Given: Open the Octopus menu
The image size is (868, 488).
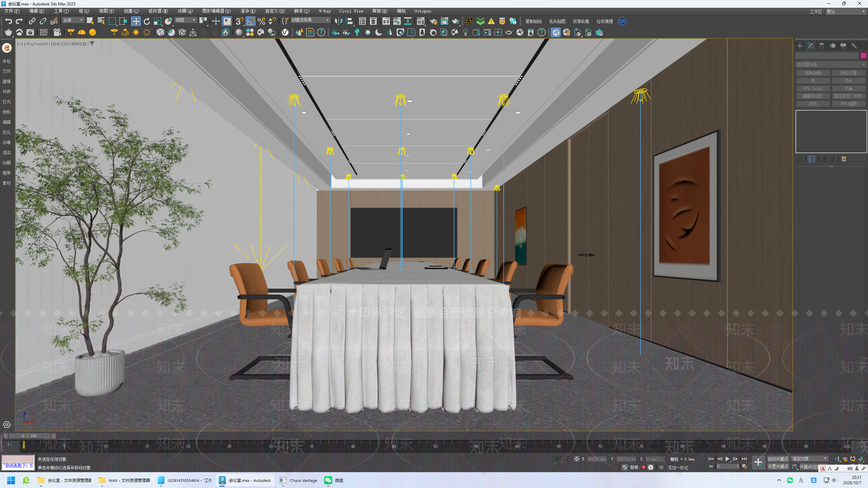Looking at the screenshot, I should (x=423, y=11).
